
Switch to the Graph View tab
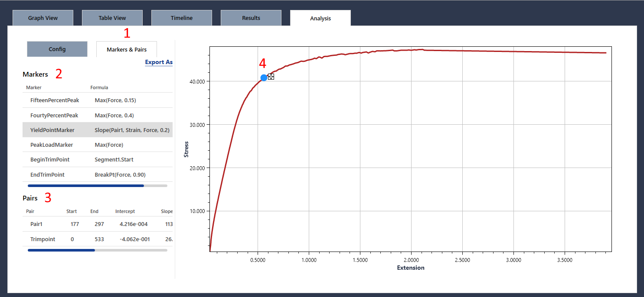43,18
